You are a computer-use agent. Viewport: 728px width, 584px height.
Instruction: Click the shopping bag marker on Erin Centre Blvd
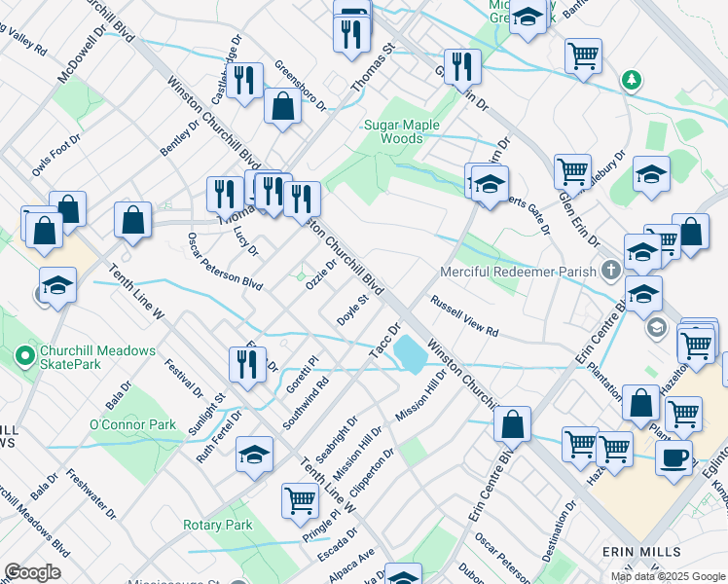point(512,423)
